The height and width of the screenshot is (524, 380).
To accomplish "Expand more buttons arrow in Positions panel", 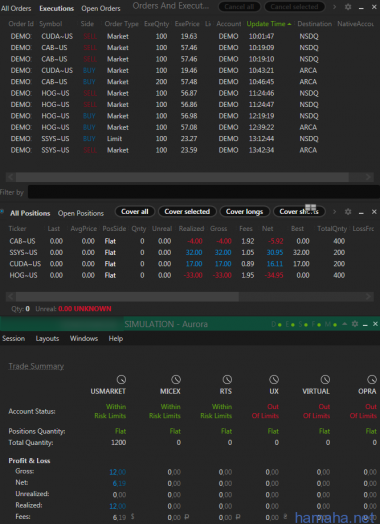I will tap(335, 212).
